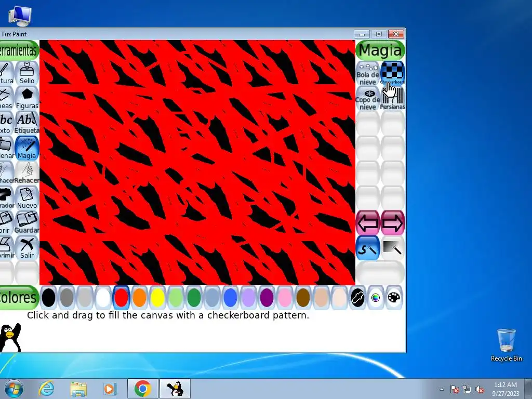Select the Etiqueta label tool

(27, 123)
